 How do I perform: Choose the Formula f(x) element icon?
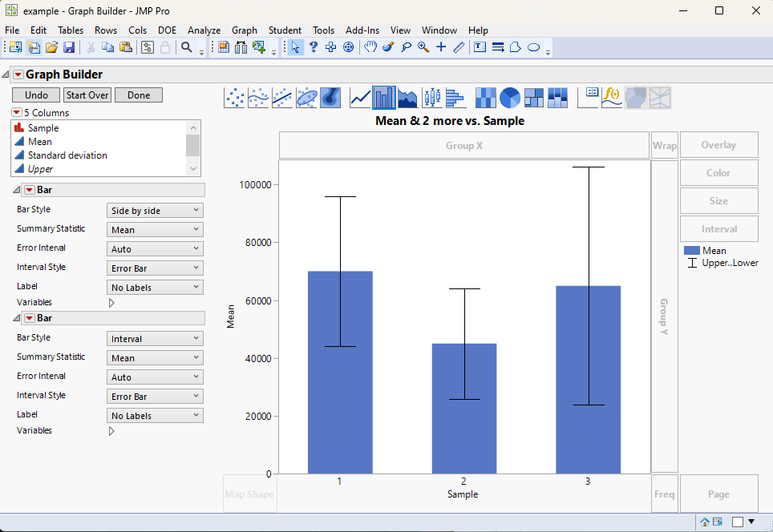tap(612, 98)
